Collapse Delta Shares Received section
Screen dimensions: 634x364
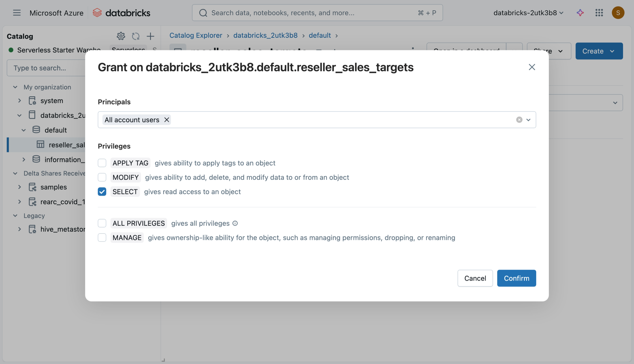coord(15,173)
